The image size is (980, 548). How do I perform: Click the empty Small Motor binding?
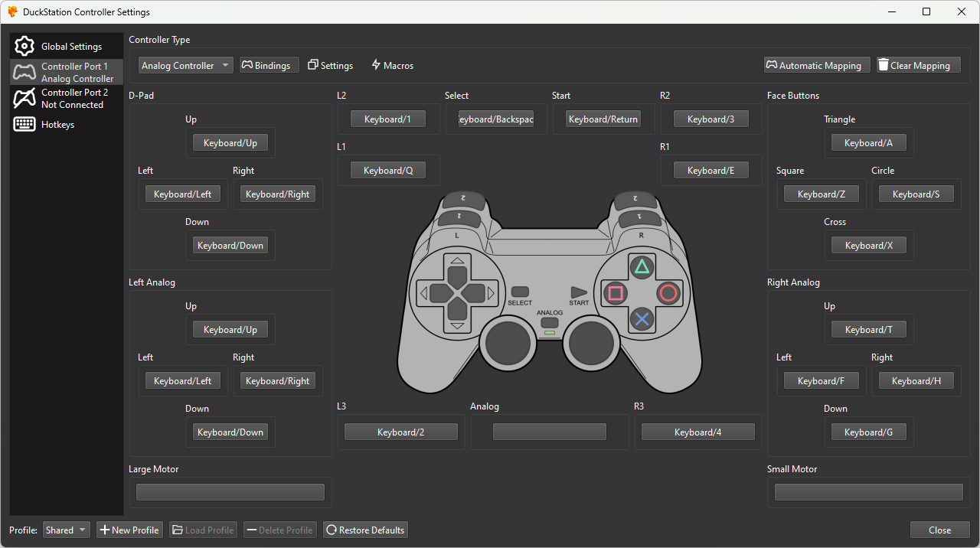coord(869,492)
